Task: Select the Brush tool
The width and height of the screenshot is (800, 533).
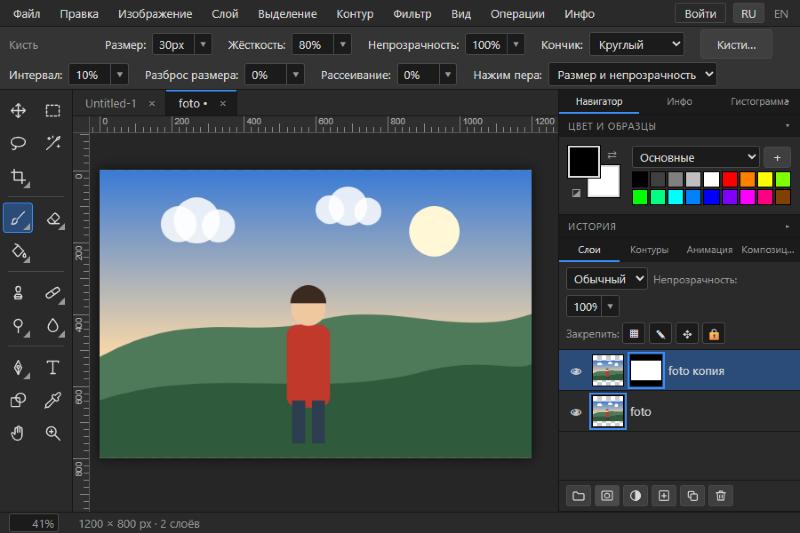Action: [18, 218]
